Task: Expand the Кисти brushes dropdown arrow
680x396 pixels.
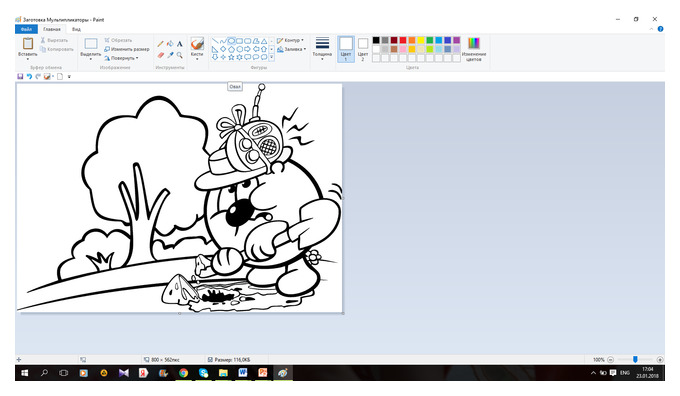Action: [197, 59]
